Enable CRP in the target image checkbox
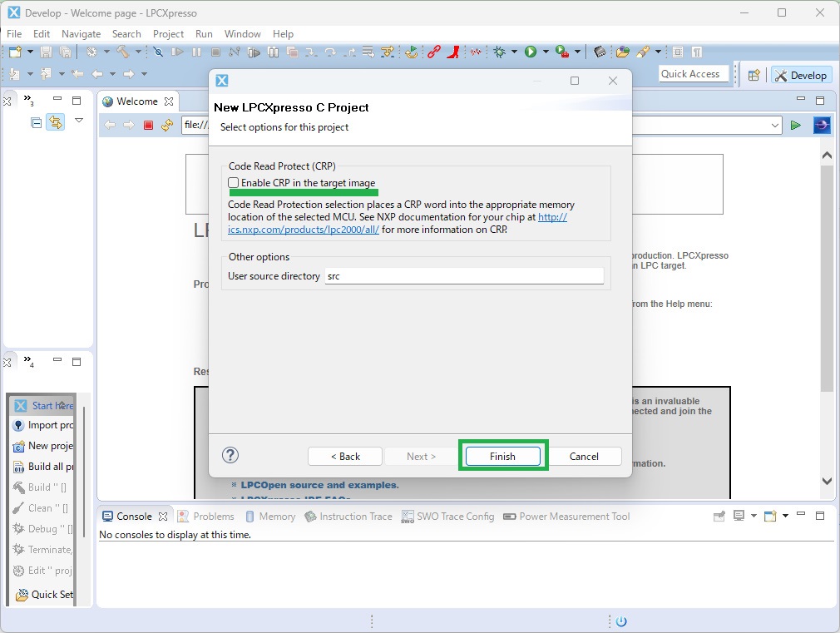 (x=234, y=183)
